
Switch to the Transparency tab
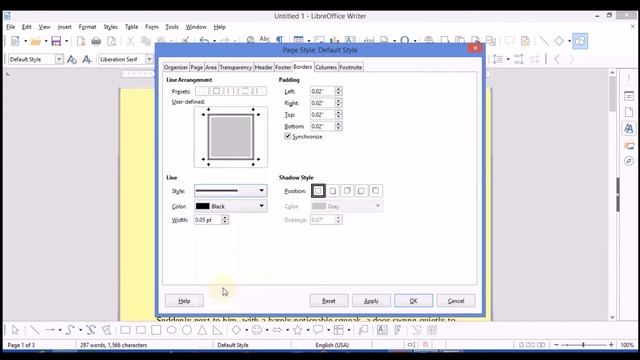pyautogui.click(x=236, y=67)
